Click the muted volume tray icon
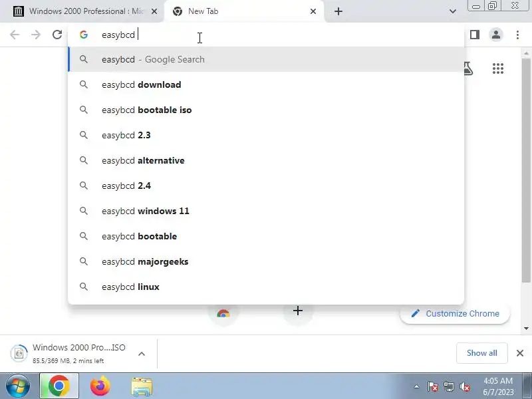The width and height of the screenshot is (532, 399). pos(464,386)
